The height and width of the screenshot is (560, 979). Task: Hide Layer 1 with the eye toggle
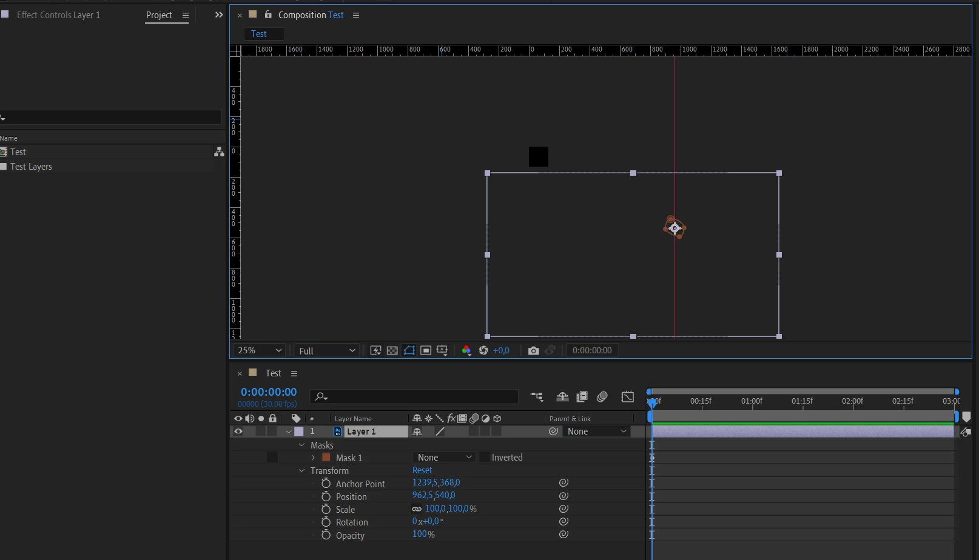click(x=238, y=432)
